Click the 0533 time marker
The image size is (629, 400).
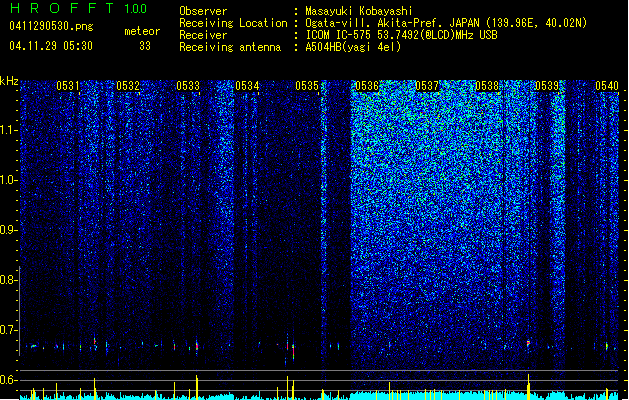pyautogui.click(x=188, y=85)
